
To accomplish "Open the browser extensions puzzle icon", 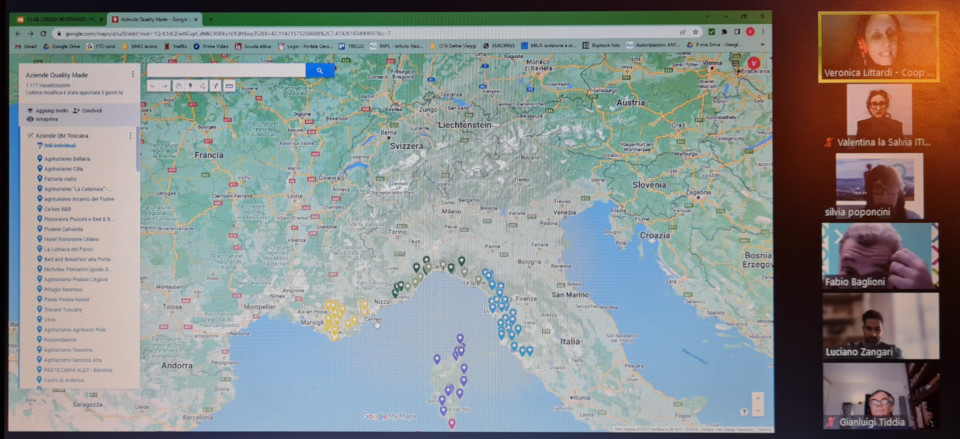I will pyautogui.click(x=724, y=32).
